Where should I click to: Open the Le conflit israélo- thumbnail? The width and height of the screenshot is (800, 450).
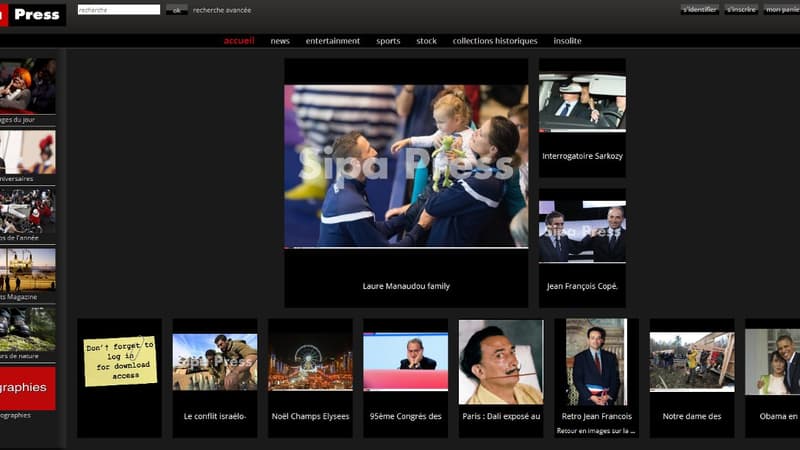click(215, 362)
